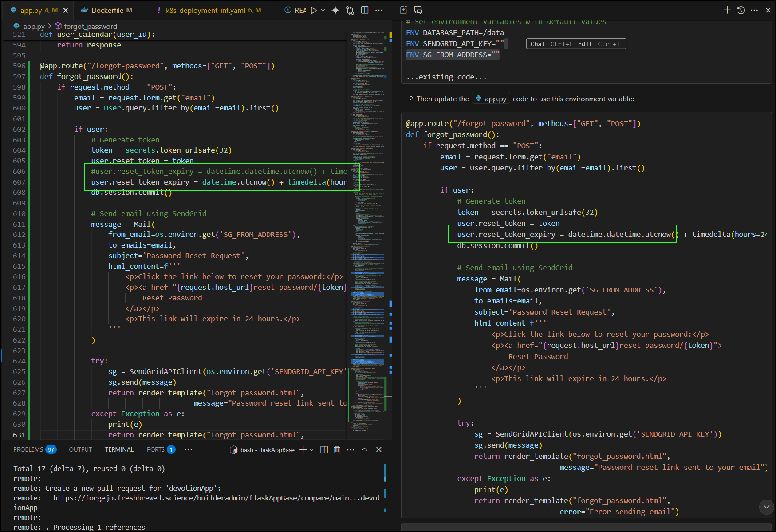
Task: Click Edit Ctrl+I in the code block
Action: 599,44
